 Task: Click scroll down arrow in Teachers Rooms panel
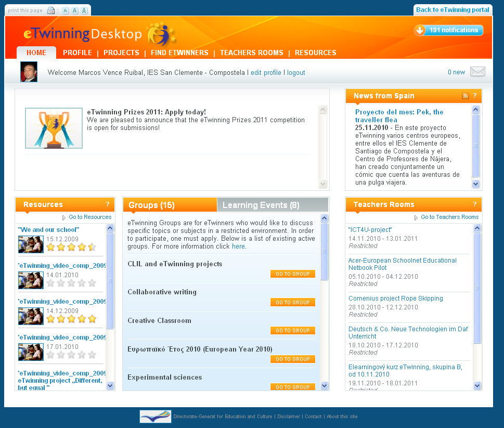477,385
